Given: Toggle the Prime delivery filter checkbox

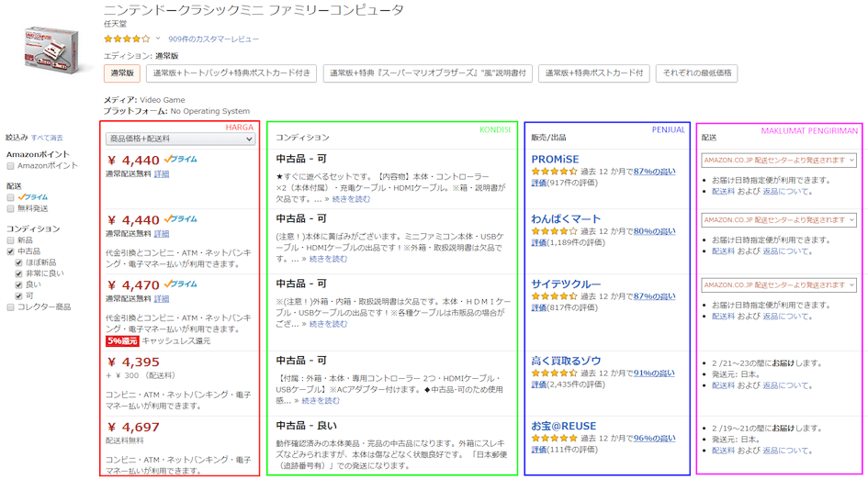Looking at the screenshot, I should 10,197.
